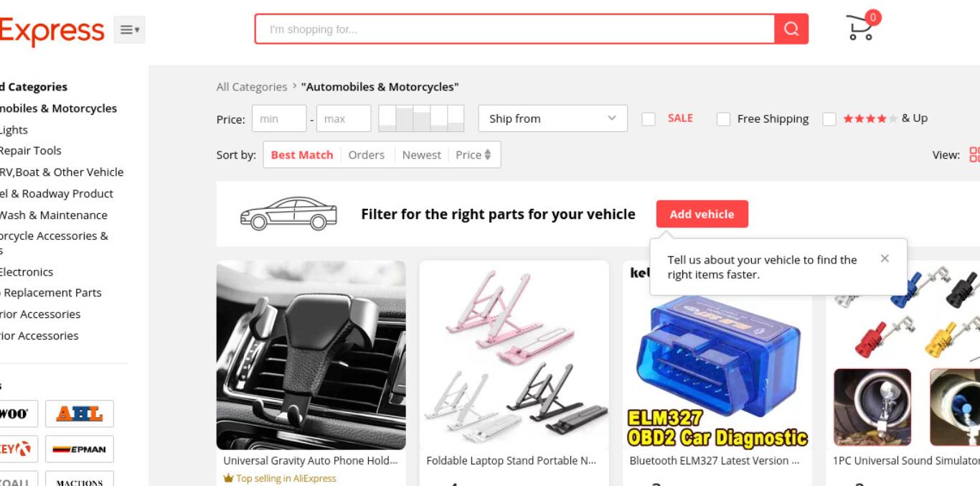The height and width of the screenshot is (486, 980).
Task: Sort results by Orders
Action: pyautogui.click(x=367, y=154)
